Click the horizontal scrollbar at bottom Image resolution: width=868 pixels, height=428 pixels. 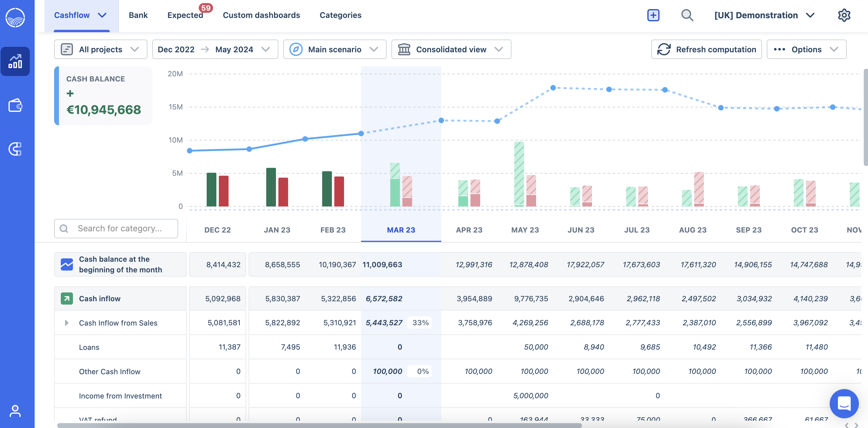tap(319, 425)
